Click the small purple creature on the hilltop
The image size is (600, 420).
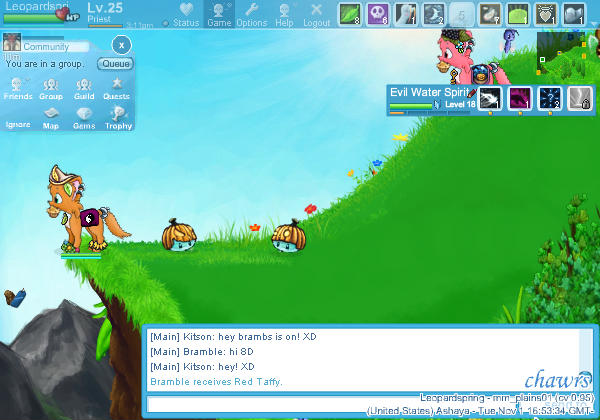[509, 41]
